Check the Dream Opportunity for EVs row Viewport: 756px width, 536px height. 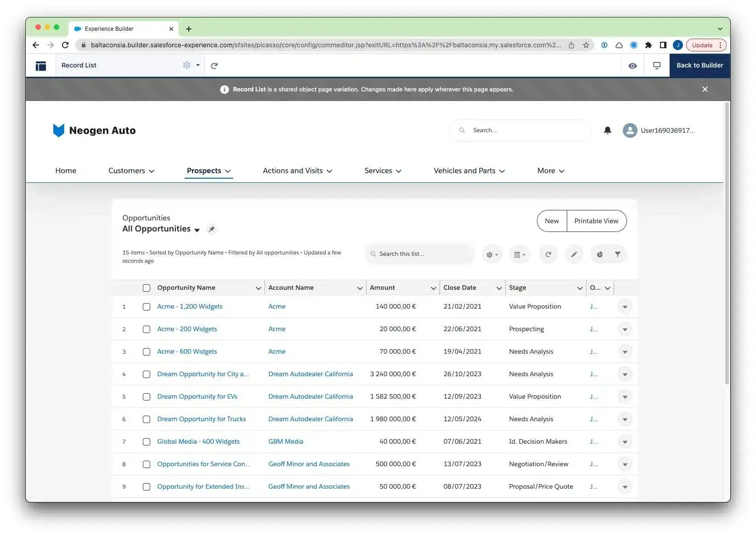(x=147, y=397)
